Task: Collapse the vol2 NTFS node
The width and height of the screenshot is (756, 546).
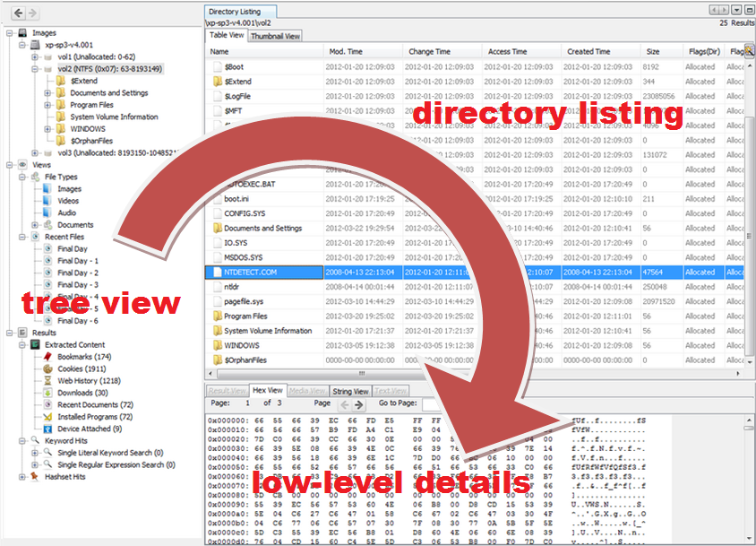Action: click(x=35, y=69)
